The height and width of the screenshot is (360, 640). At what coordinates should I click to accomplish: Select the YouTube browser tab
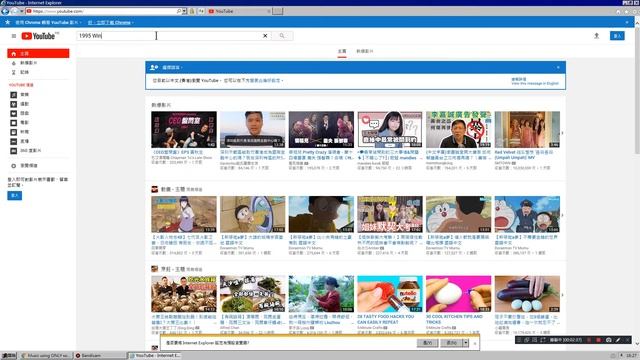(239, 11)
